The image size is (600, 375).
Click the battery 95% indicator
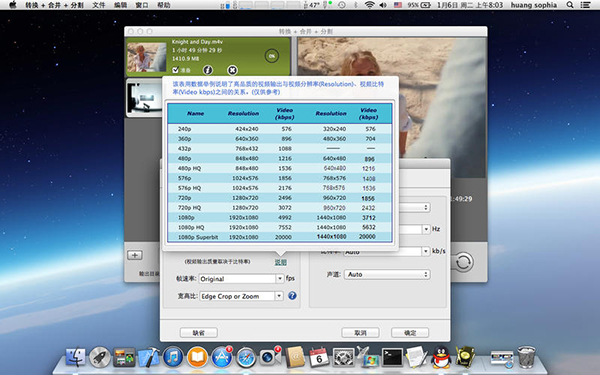(419, 5)
